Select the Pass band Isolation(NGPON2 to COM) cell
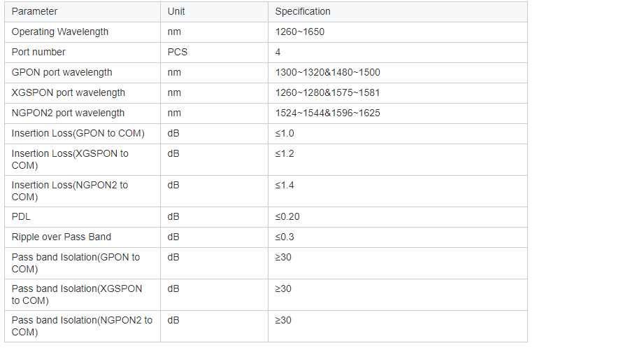Screen dimensions: 644x348 pos(82,326)
